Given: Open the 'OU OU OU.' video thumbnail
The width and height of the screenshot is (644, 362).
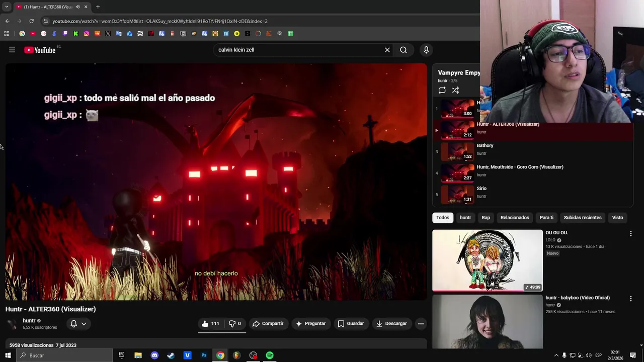Looking at the screenshot, I should coord(488,260).
